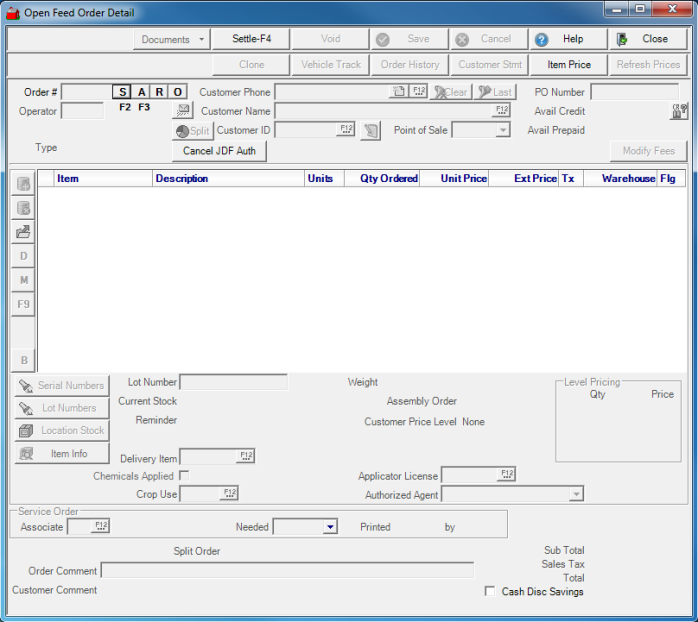Open Item Info from the left panel
Viewport: 698px width, 622px height.
60,454
